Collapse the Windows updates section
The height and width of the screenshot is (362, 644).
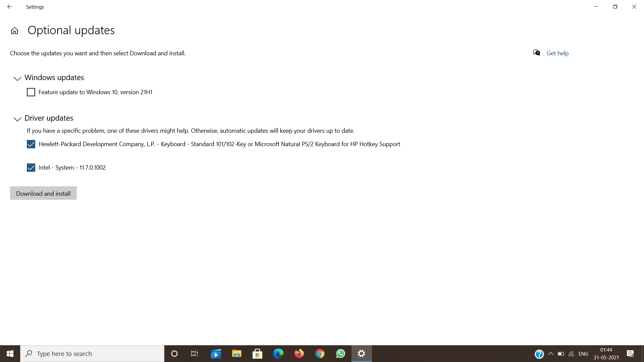click(x=17, y=78)
